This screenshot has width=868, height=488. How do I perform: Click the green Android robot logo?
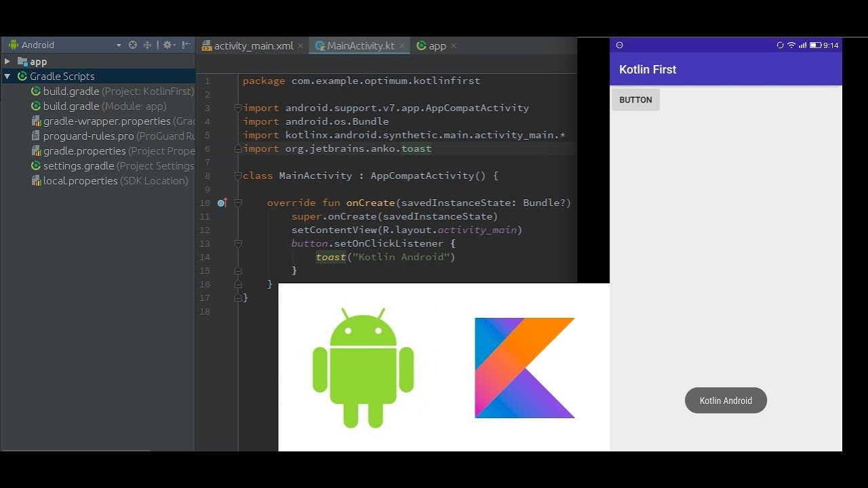(363, 368)
